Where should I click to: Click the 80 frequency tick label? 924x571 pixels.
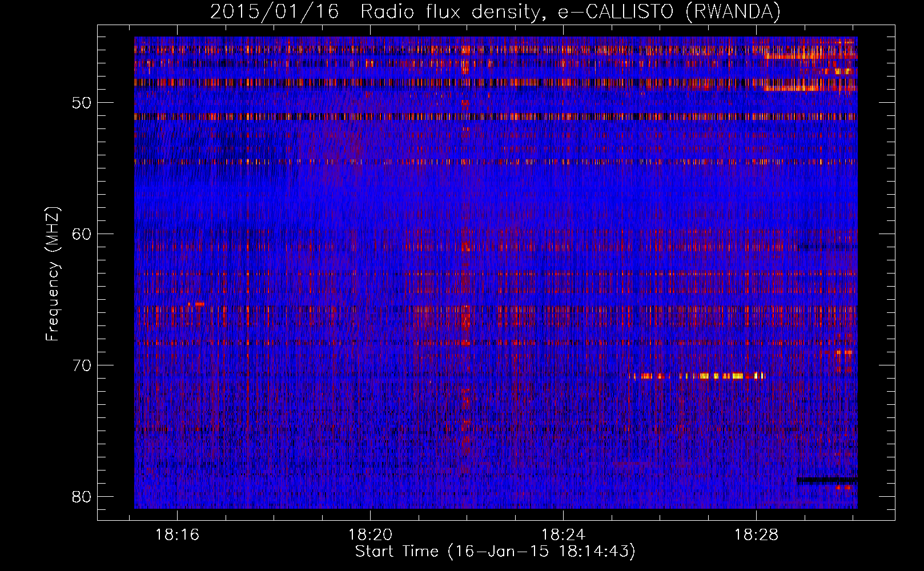[81, 496]
